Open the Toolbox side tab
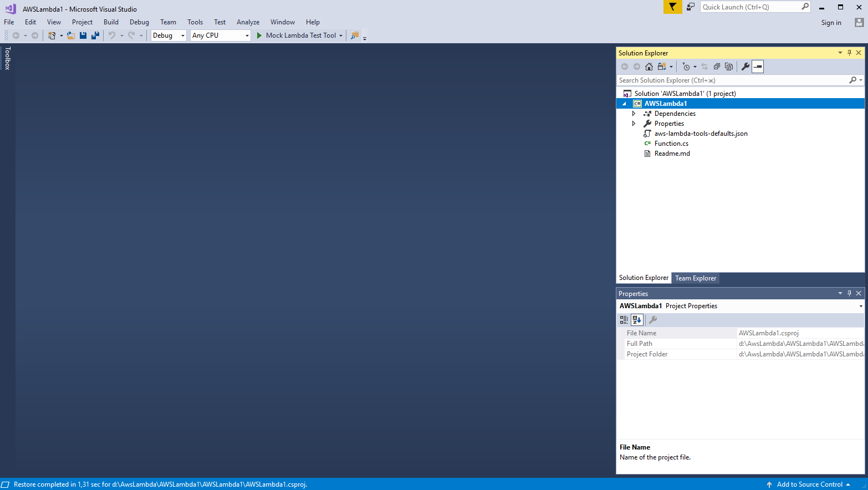This screenshot has width=868, height=490. (x=7, y=58)
